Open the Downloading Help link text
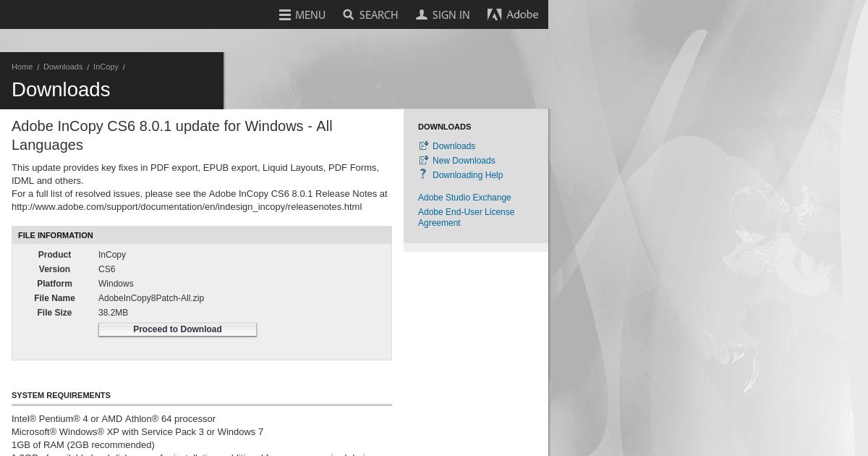The height and width of the screenshot is (456, 868). [x=467, y=175]
